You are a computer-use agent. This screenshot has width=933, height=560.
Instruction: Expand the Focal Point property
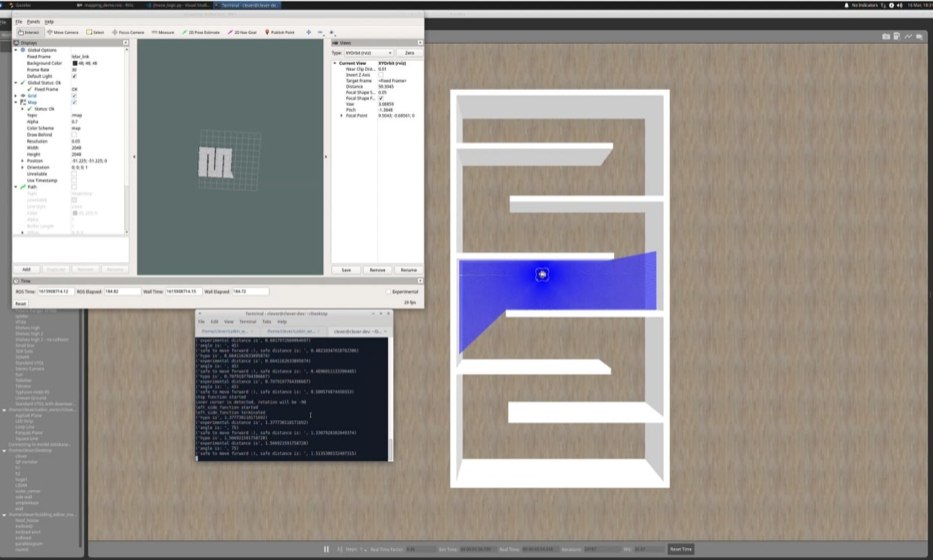pyautogui.click(x=341, y=115)
